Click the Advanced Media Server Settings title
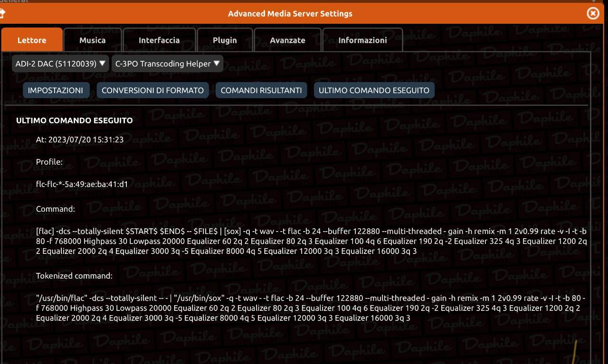Viewport: 608px width, 364px height. [290, 13]
